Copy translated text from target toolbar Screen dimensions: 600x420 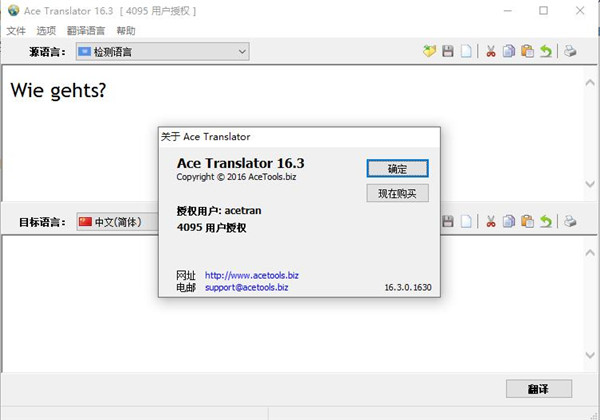(x=509, y=221)
